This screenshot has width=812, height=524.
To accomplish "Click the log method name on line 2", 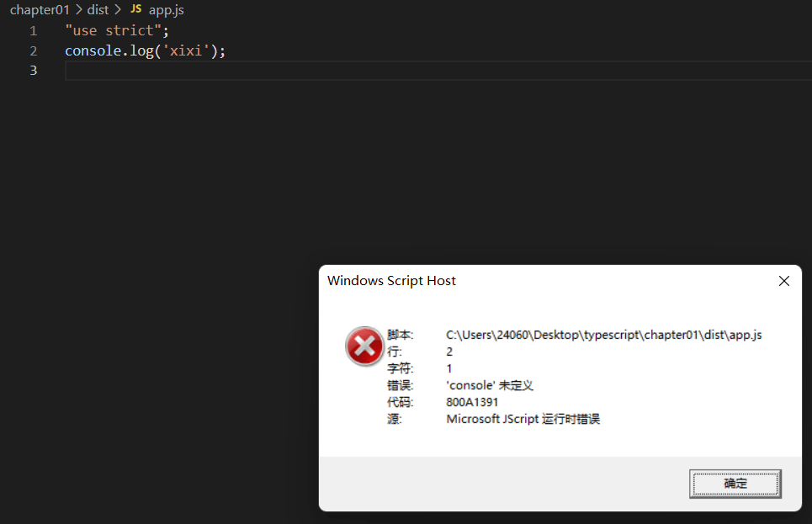I will pos(142,50).
